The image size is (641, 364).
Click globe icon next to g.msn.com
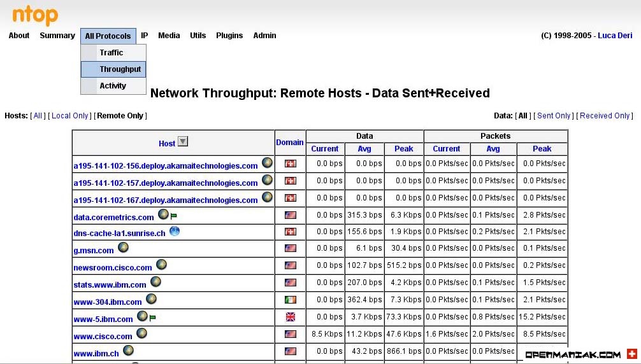click(x=123, y=247)
